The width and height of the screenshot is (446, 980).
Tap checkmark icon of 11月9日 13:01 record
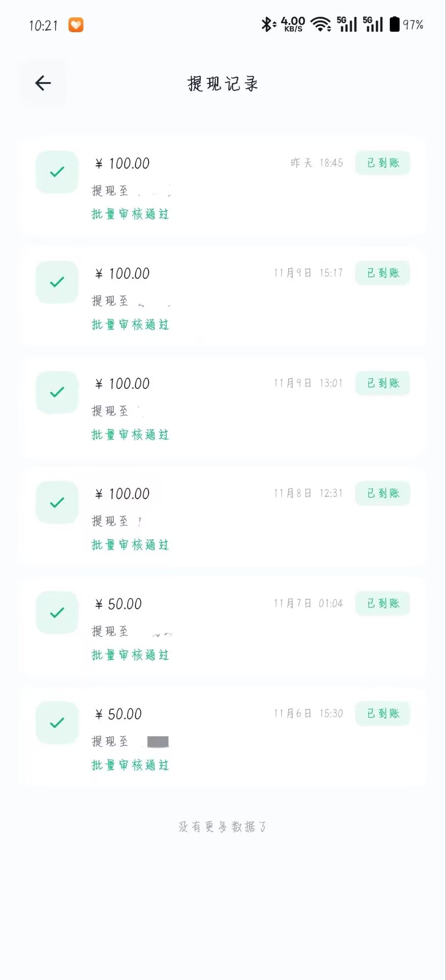57,393
